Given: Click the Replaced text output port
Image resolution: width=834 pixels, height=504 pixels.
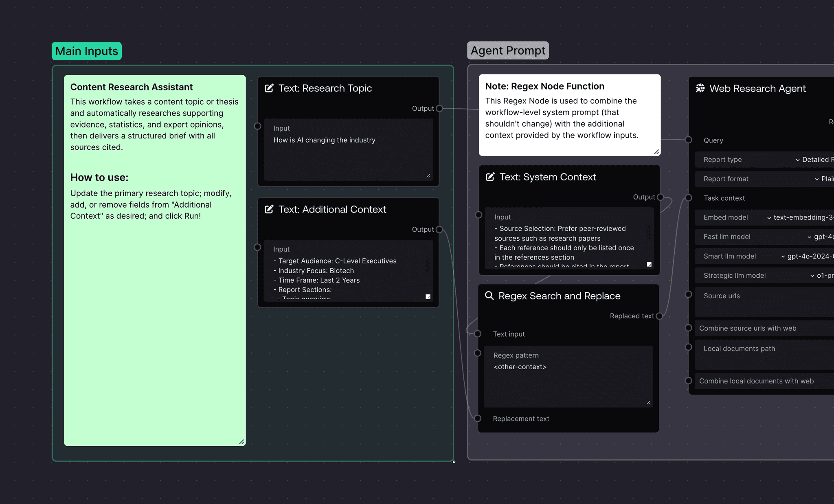Looking at the screenshot, I should pos(659,316).
